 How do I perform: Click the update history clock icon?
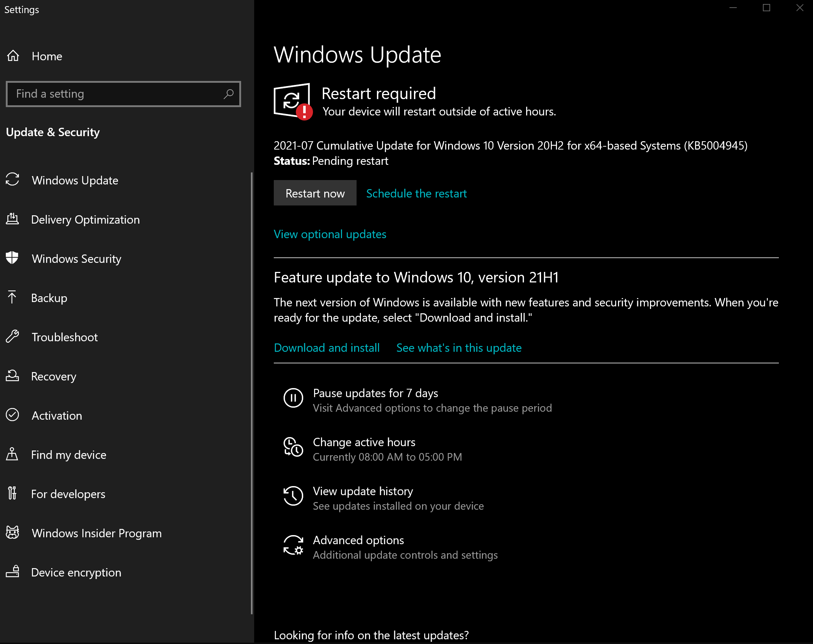[293, 496]
